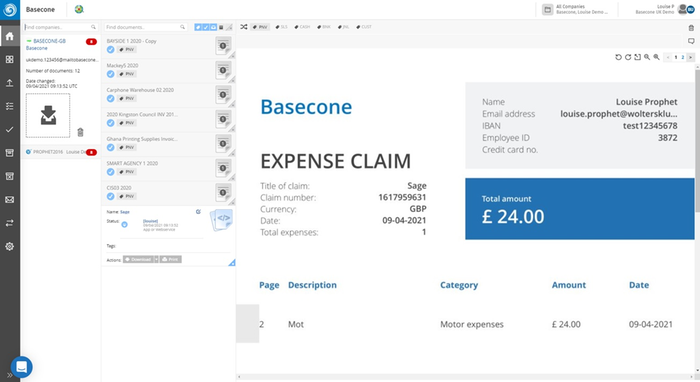Click the code file thumbnail of Sage document

pos(222,220)
